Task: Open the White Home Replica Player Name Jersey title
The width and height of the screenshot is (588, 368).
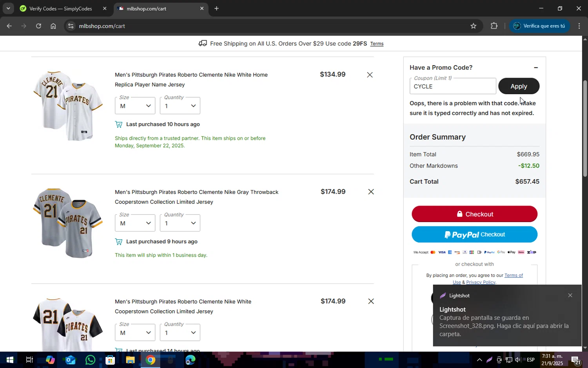Action: (x=191, y=80)
